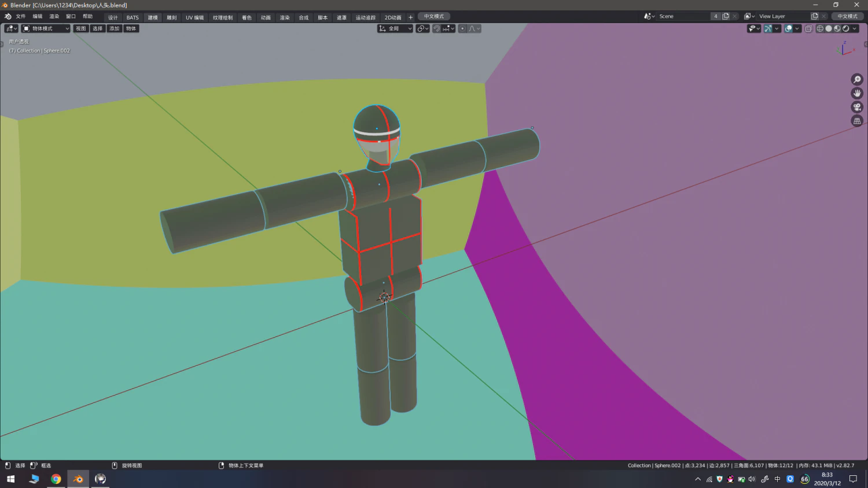The width and height of the screenshot is (868, 488).
Task: Open the 物体 (Object) viewport menu
Action: [x=131, y=28]
